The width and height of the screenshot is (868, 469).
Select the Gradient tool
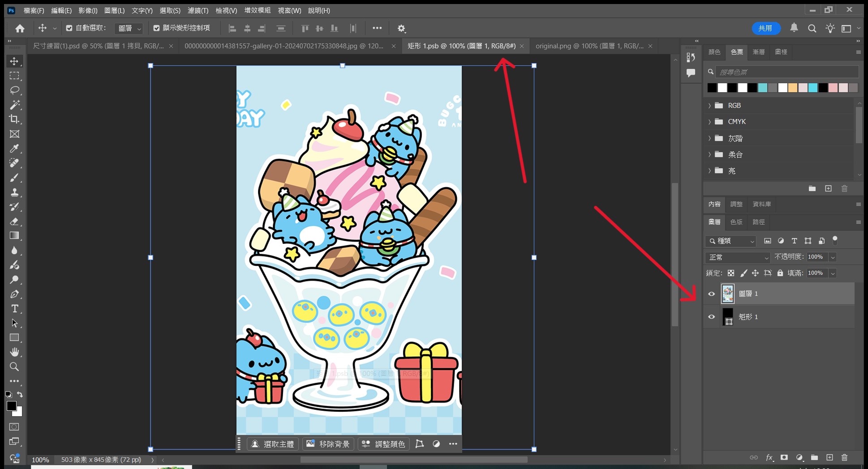tap(14, 235)
